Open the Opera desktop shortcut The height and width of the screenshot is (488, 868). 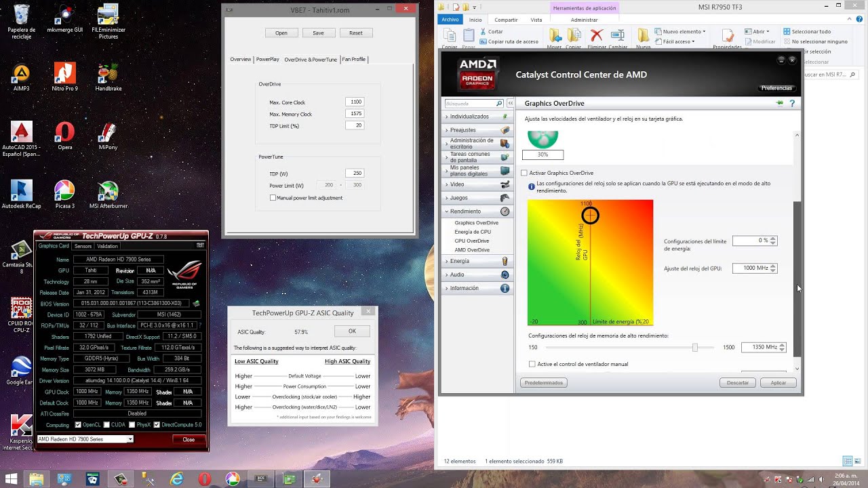[64, 136]
